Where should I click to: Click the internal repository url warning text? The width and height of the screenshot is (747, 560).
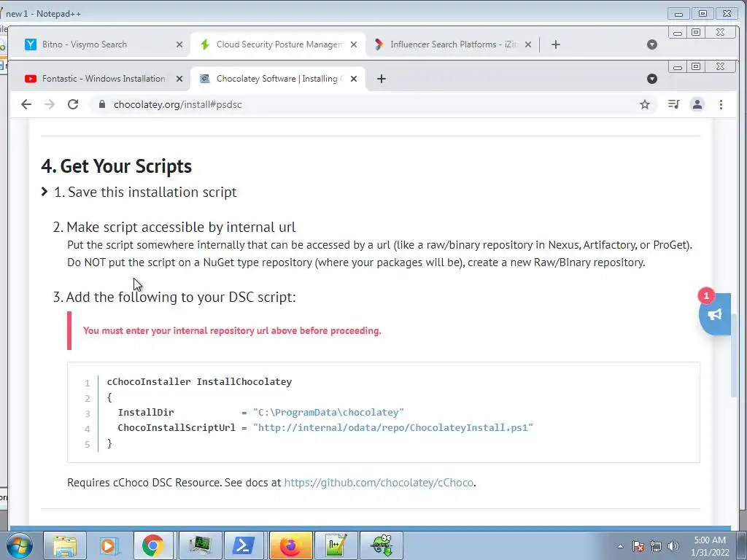click(232, 330)
